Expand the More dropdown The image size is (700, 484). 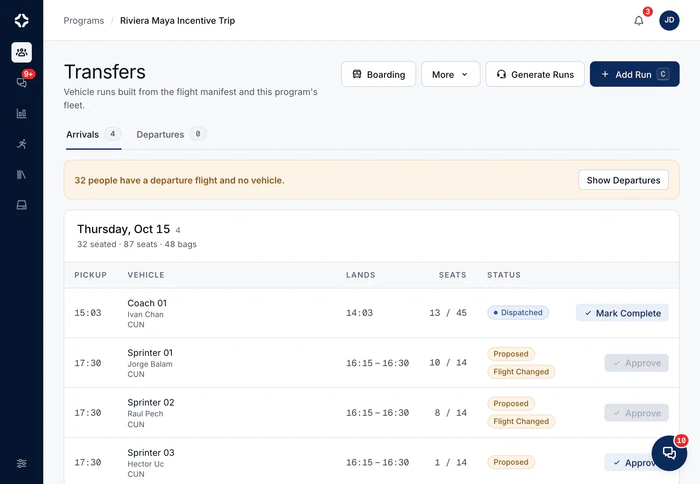pos(450,74)
